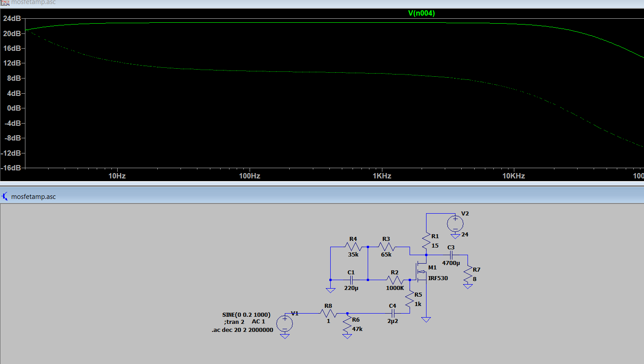The width and height of the screenshot is (644, 364).
Task: Activate the schematic pane titled mosfetamp.asc
Action: click(322, 196)
